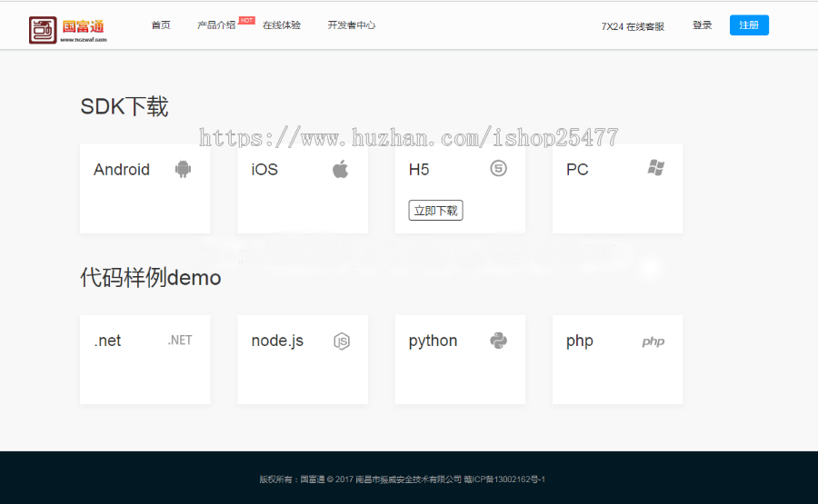Screen dimensions: 818x504
Task: Click the blue 注册 register button
Action: click(x=749, y=25)
